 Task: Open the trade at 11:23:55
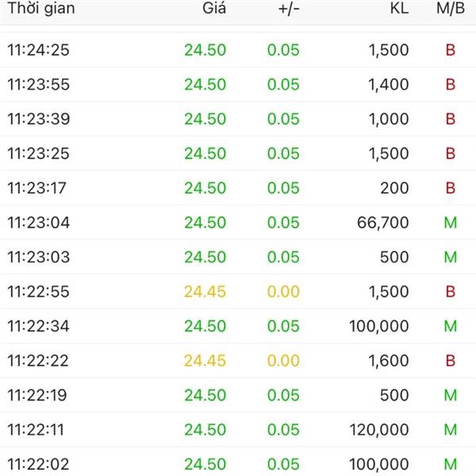tap(238, 84)
